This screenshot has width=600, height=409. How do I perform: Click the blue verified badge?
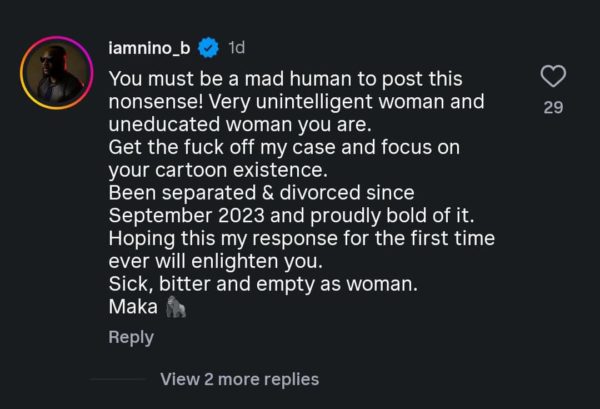[208, 47]
